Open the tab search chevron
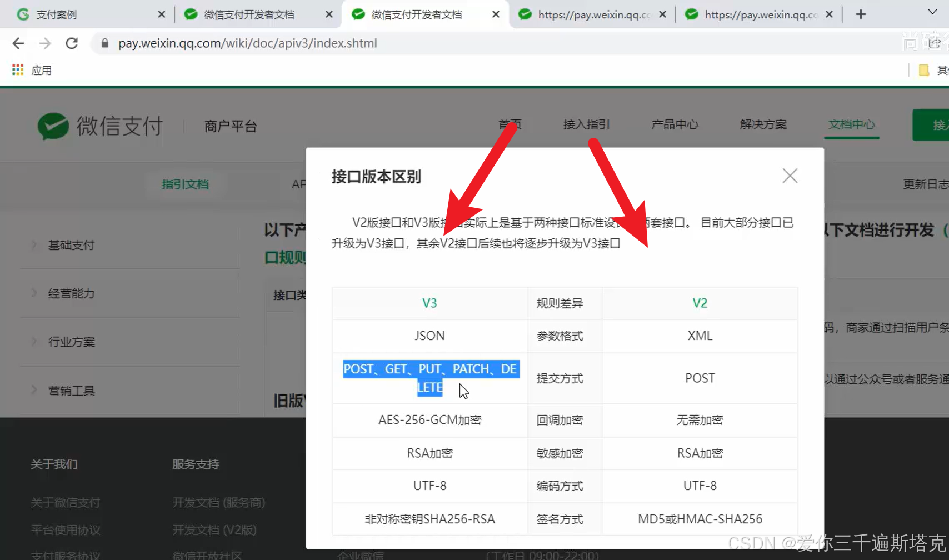Image resolution: width=949 pixels, height=560 pixels. point(932,12)
